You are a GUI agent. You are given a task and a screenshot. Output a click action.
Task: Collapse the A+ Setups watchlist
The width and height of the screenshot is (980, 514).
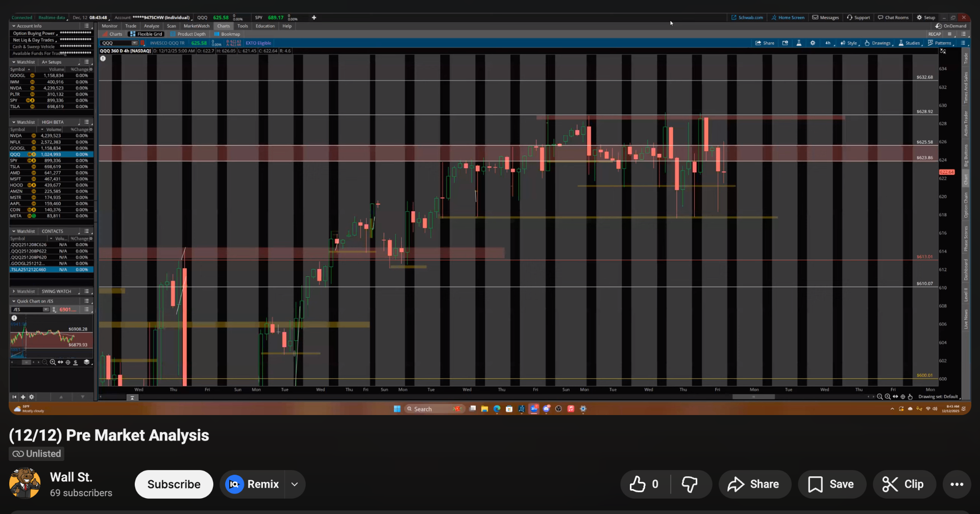[14, 62]
